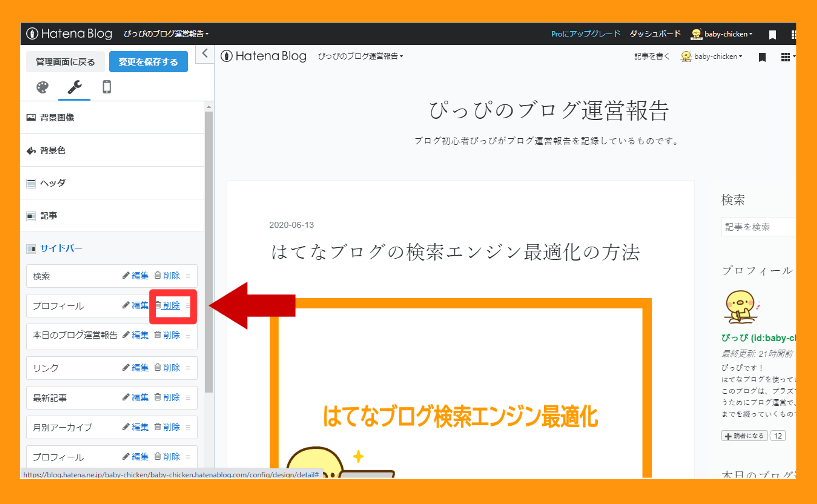The image size is (817, 504).
Task: Click drag handle of 最新記事 module
Action: (x=188, y=398)
